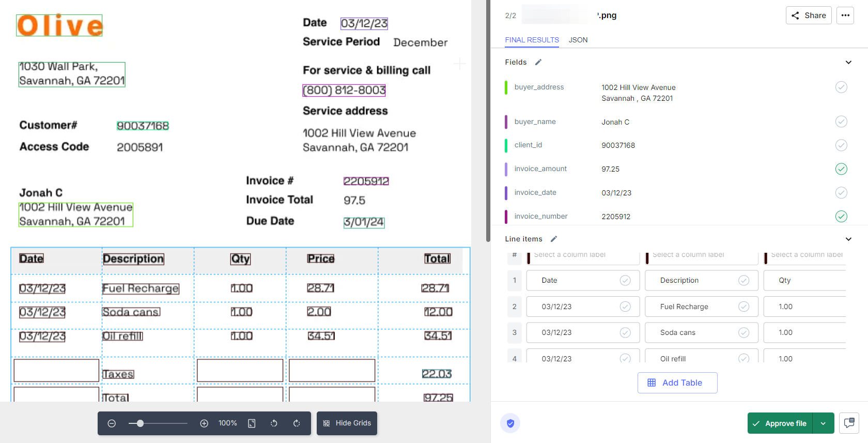Edit Line items with the pencil icon

[554, 239]
